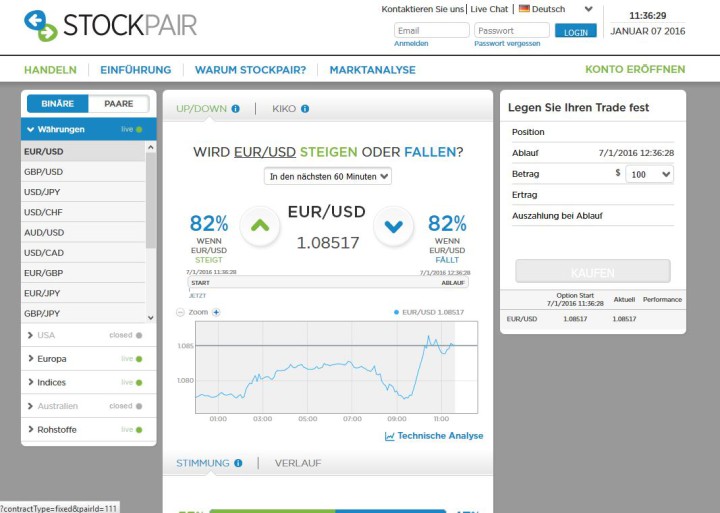Switch to the UP/DOWN tab

[202, 109]
